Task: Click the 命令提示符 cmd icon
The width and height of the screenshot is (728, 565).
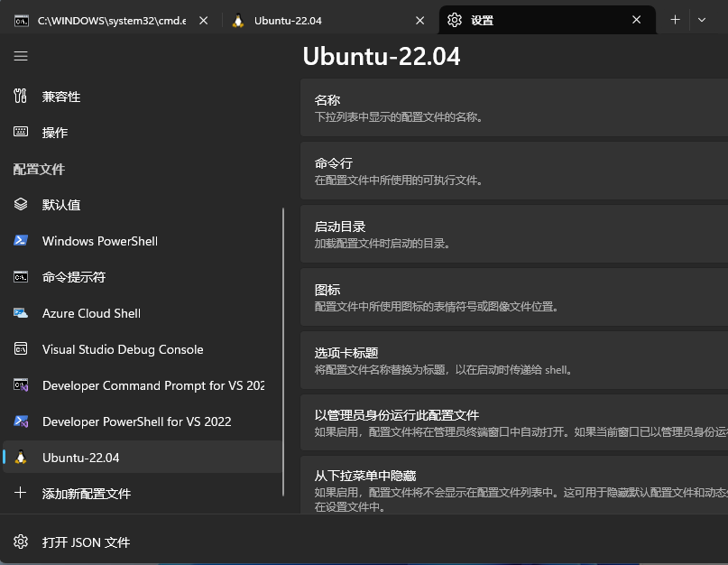Action: click(x=21, y=277)
